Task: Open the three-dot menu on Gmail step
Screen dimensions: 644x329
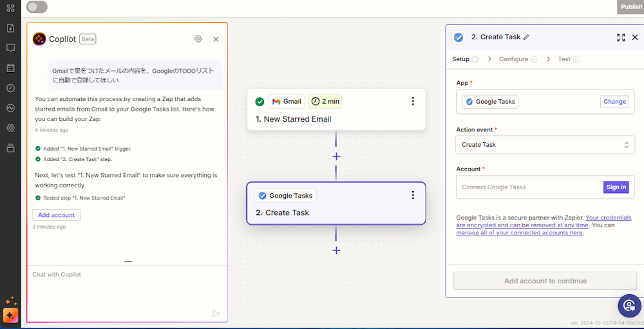Action: pos(413,101)
